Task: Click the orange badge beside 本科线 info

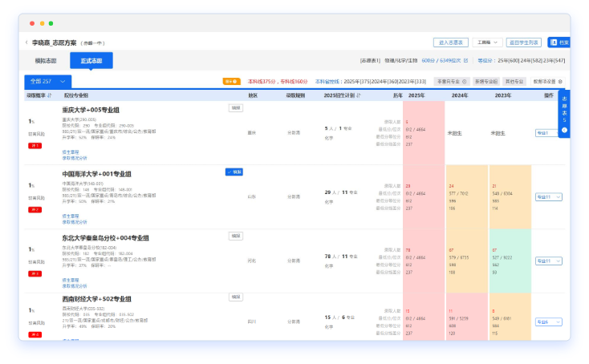Action: tap(230, 81)
